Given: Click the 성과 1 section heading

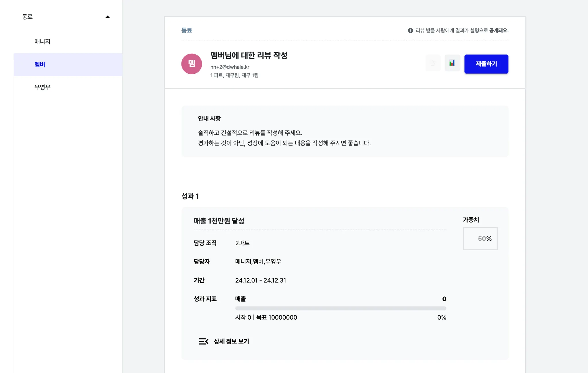Looking at the screenshot, I should [x=190, y=196].
